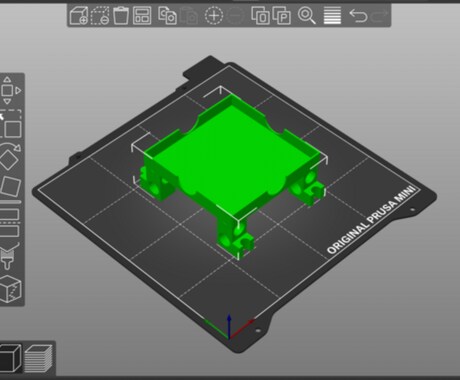Open the Search magnifier tool
This screenshot has height=380, width=460.
306,16
